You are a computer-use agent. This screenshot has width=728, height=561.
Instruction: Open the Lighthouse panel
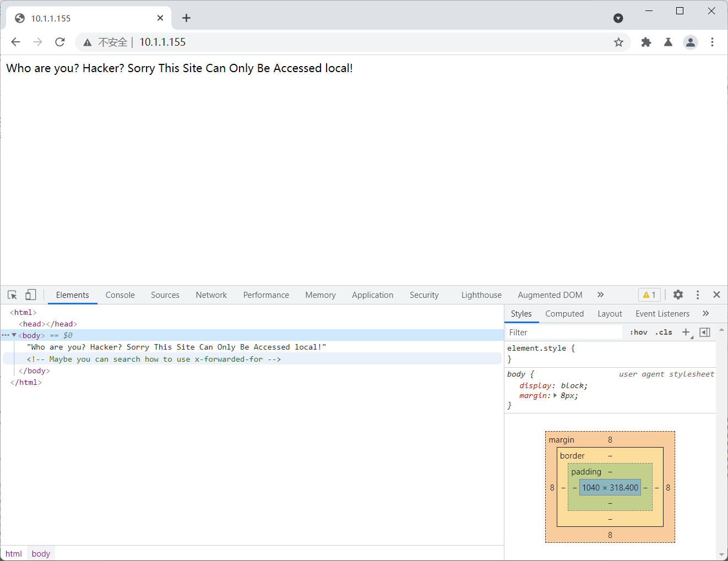tap(481, 295)
